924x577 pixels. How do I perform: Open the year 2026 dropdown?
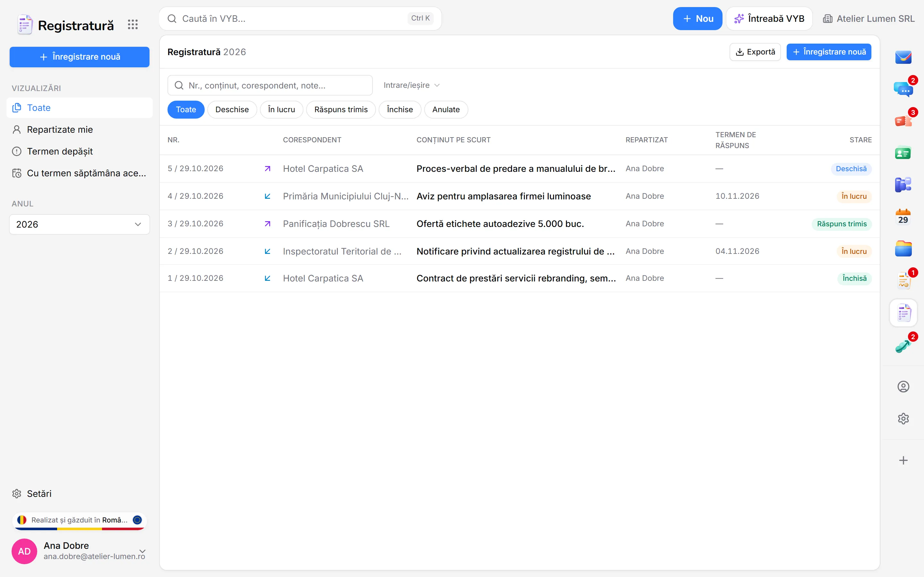point(80,224)
